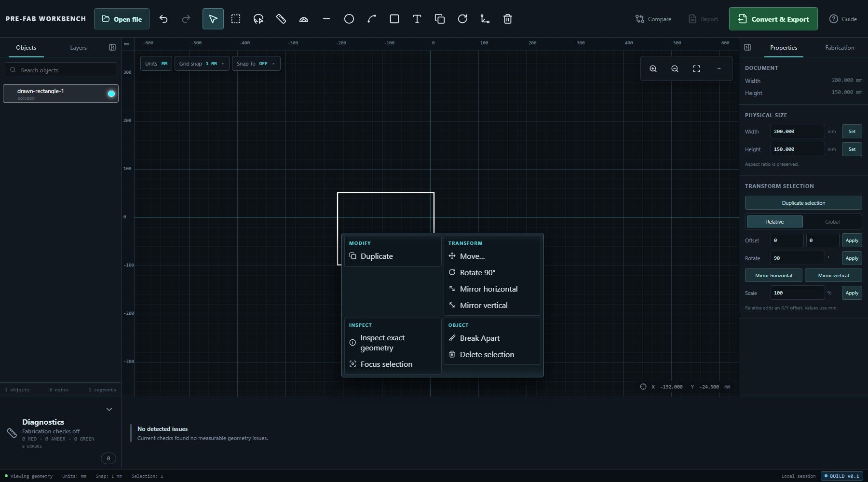The width and height of the screenshot is (868, 482).
Task: Activate the Select pointer tool
Action: coord(213,19)
